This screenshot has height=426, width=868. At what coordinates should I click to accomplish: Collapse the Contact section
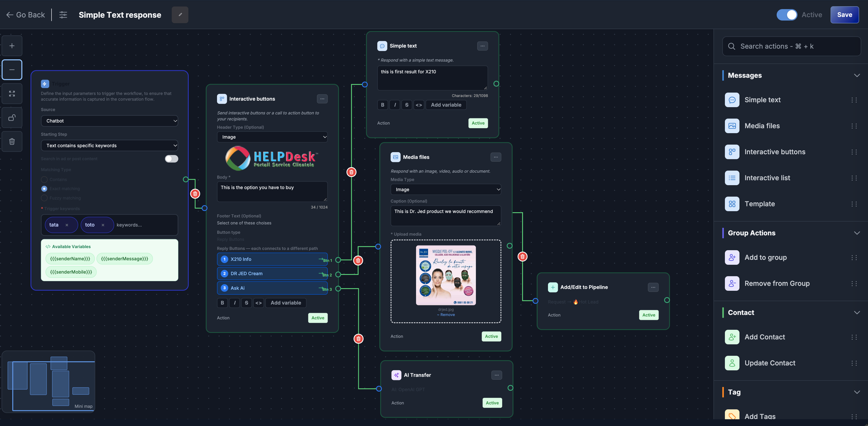click(x=857, y=313)
